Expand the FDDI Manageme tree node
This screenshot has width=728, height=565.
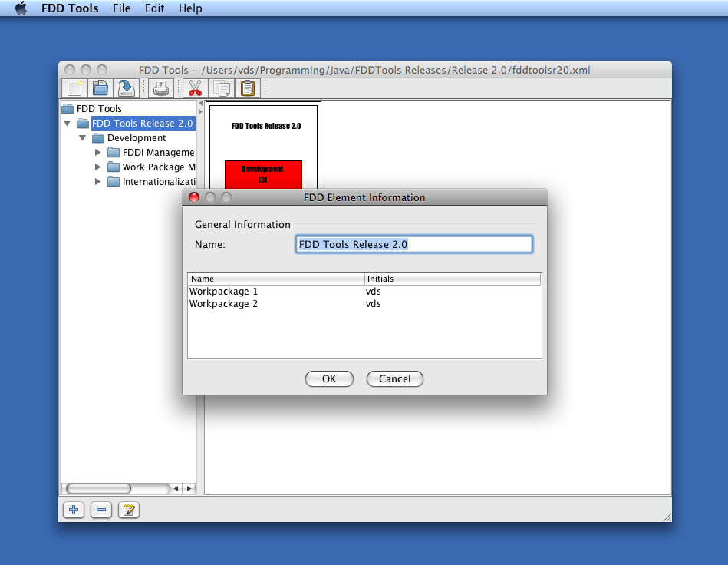[x=97, y=153]
